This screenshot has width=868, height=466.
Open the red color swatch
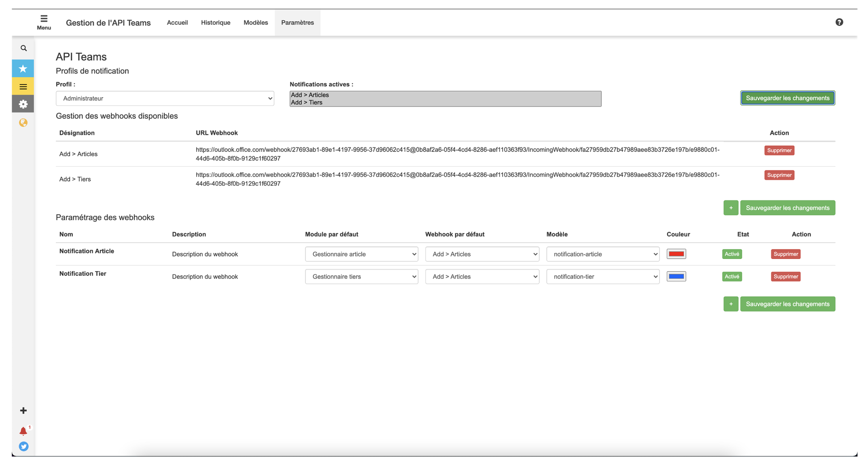click(x=676, y=254)
